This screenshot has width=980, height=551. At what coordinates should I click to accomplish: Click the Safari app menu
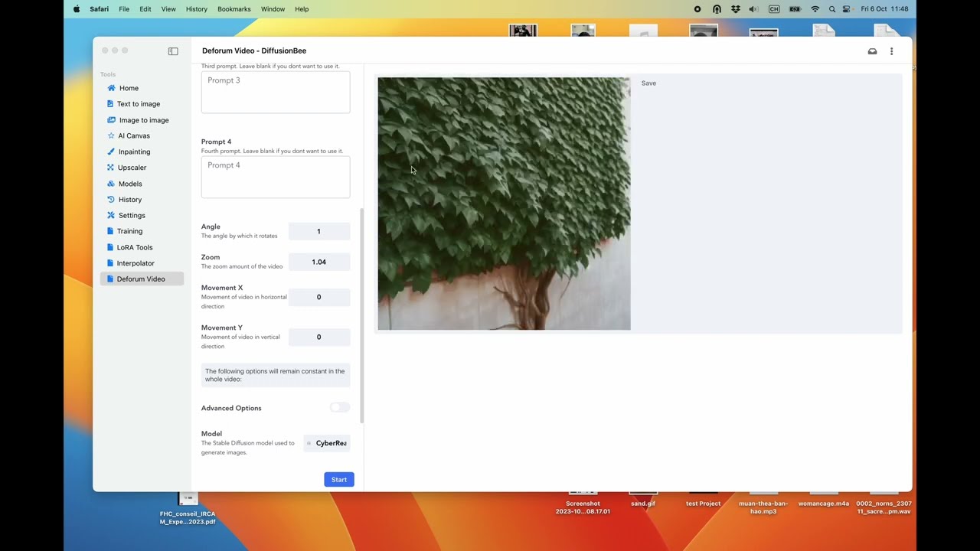pos(99,9)
